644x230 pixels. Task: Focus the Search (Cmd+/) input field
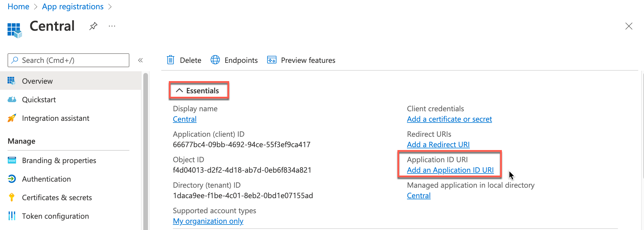[x=68, y=60]
